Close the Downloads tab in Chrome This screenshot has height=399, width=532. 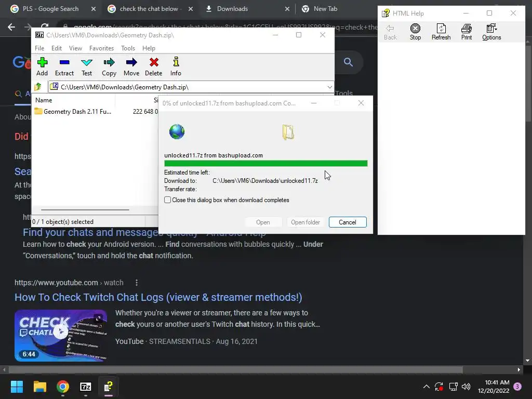[287, 9]
